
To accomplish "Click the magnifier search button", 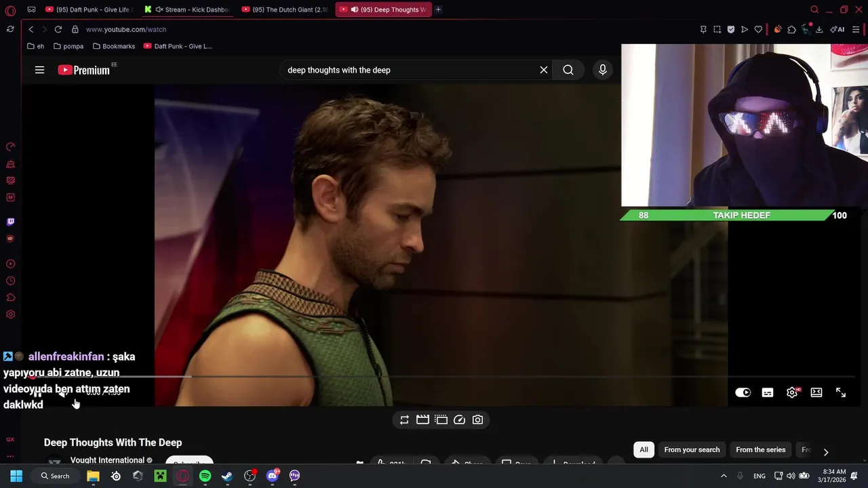I will [x=568, y=70].
